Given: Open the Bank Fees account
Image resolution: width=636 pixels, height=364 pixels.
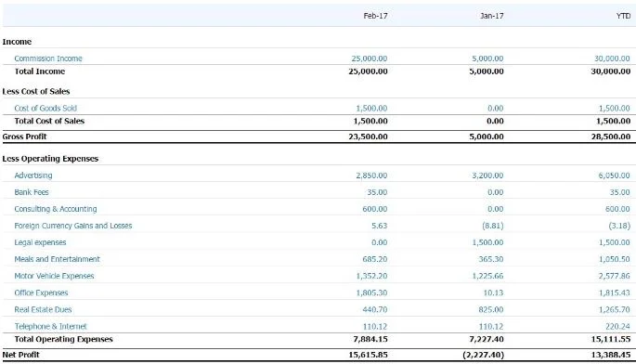Looking at the screenshot, I should pos(32,192).
